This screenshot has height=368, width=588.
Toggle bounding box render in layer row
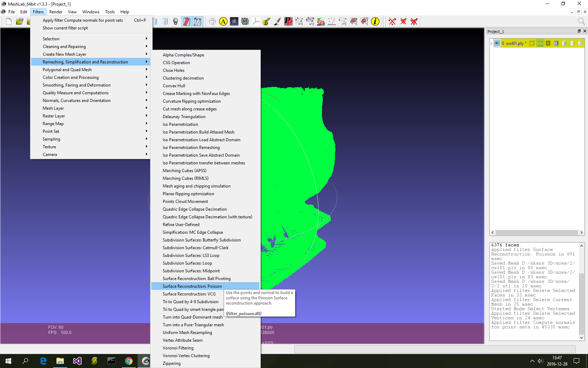coord(532,43)
